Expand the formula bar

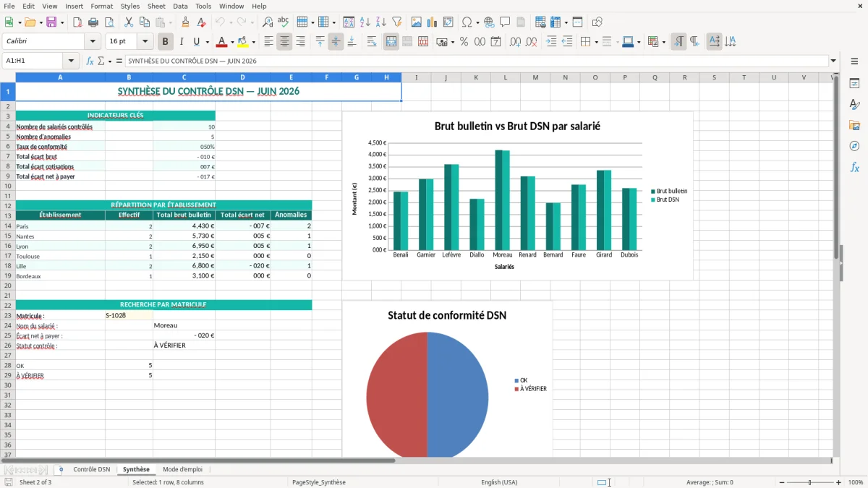[x=833, y=61]
